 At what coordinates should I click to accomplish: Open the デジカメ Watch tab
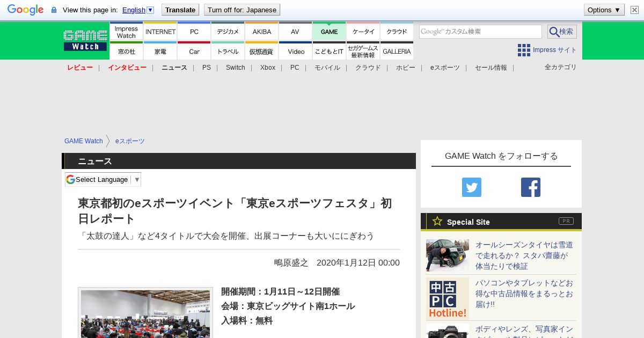[228, 32]
